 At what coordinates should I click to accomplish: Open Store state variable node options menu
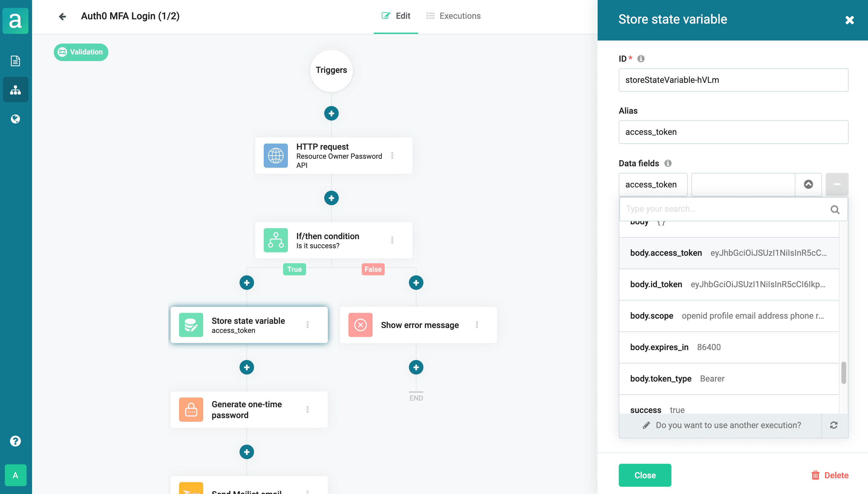[x=308, y=325]
